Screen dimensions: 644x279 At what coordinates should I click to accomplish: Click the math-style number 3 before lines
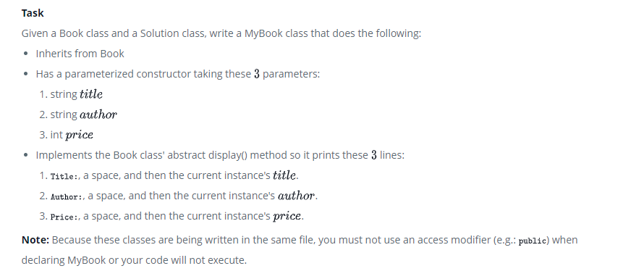click(374, 155)
